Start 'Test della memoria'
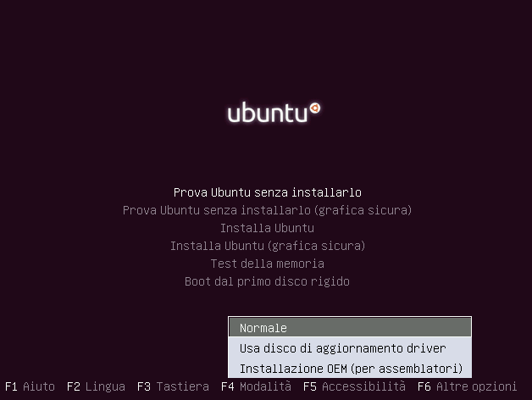The width and height of the screenshot is (532, 400). [x=268, y=264]
